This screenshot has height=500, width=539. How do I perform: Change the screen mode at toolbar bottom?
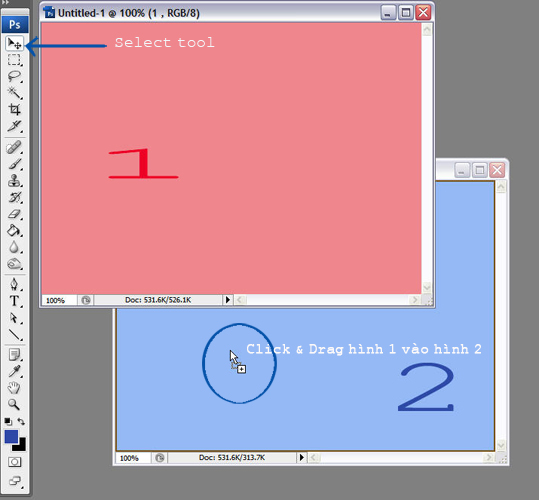click(14, 480)
